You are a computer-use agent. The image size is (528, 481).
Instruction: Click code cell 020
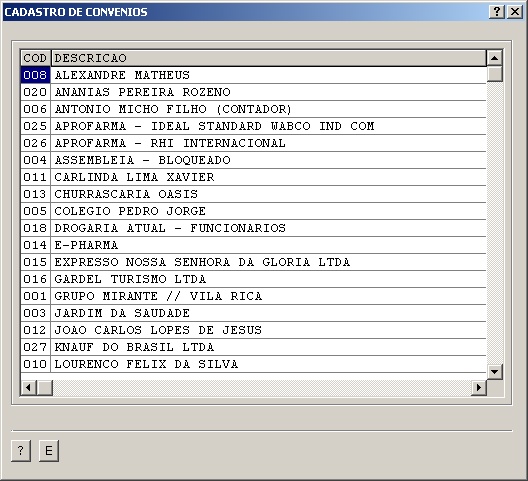[x=35, y=92]
